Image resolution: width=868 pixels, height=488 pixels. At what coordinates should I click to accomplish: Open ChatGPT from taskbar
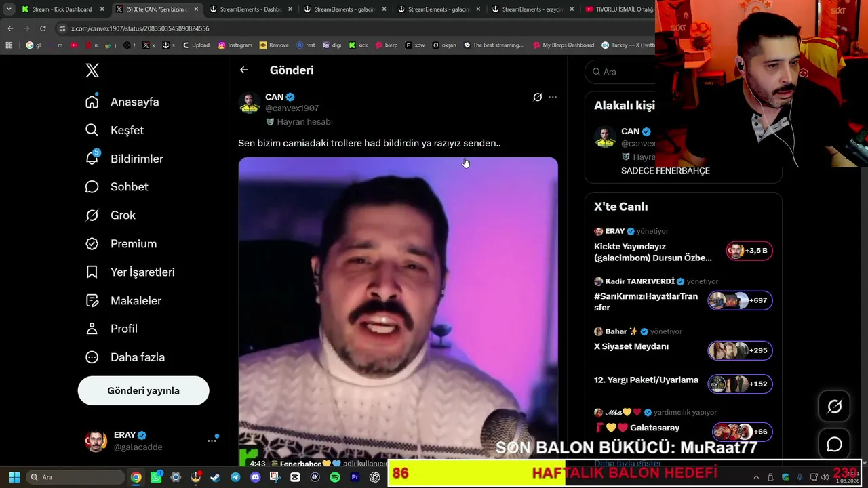(x=374, y=477)
